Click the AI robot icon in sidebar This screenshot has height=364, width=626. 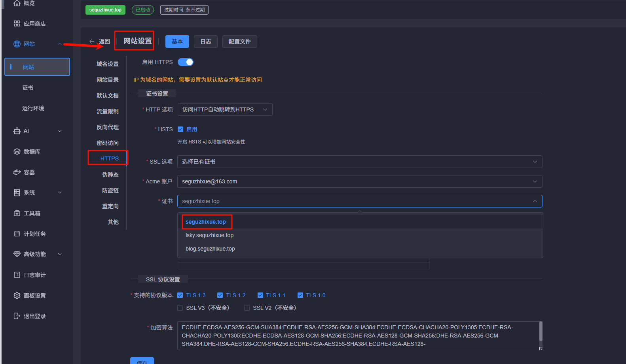tap(17, 131)
